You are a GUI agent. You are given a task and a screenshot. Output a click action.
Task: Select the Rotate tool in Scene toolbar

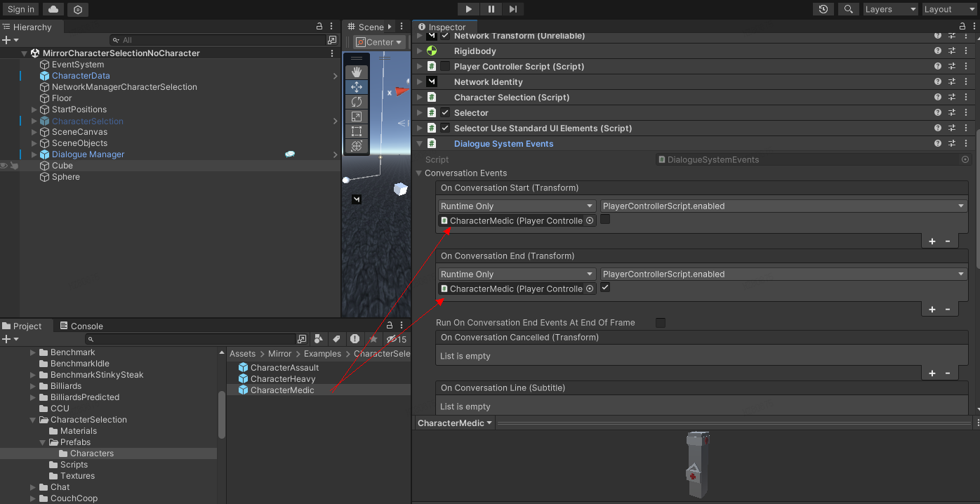click(357, 102)
